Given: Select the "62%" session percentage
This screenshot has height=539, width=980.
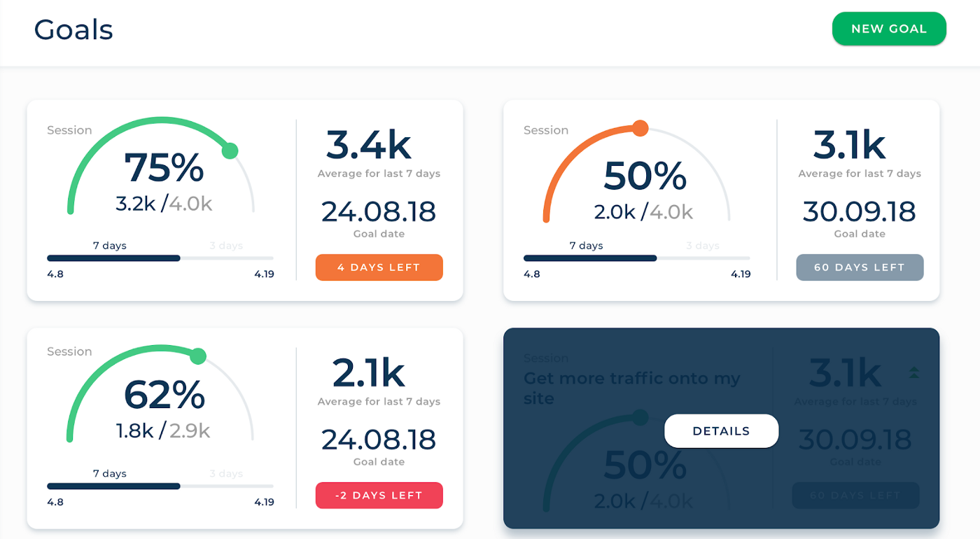Looking at the screenshot, I should pos(164,395).
